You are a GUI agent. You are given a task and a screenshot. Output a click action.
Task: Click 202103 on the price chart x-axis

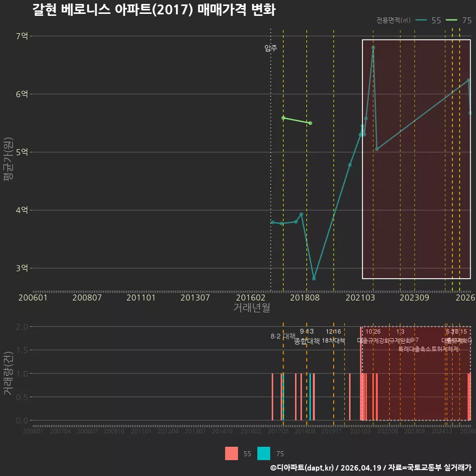pos(360,297)
